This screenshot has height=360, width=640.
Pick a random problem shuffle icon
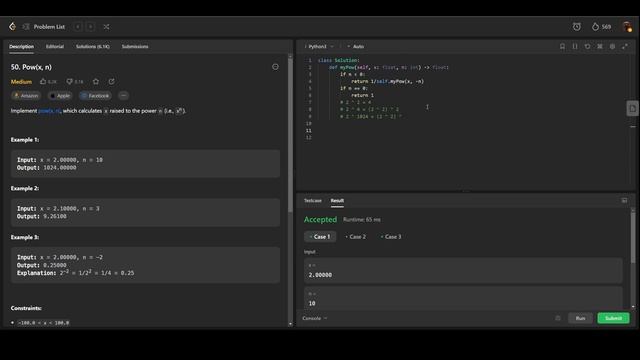click(106, 27)
